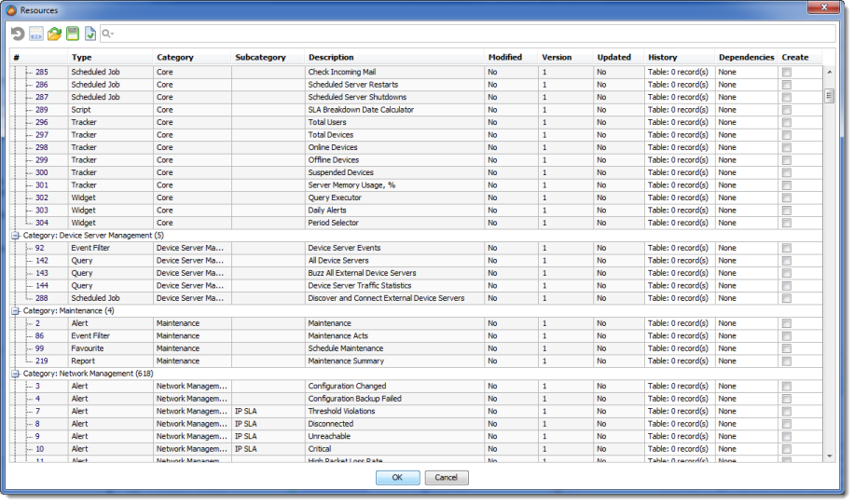Image resolution: width=854 pixels, height=504 pixels.
Task: Click the open folder toolbar icon
Action: point(54,34)
